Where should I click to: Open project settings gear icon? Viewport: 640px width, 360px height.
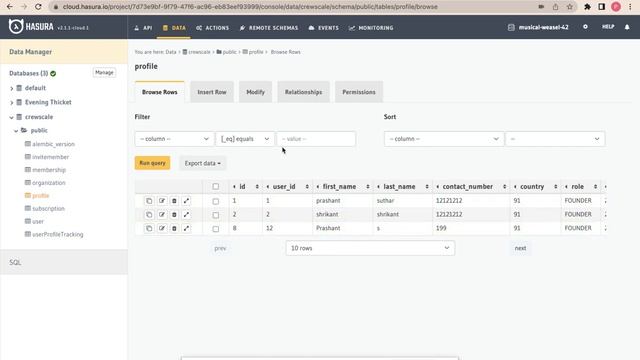[x=585, y=27]
